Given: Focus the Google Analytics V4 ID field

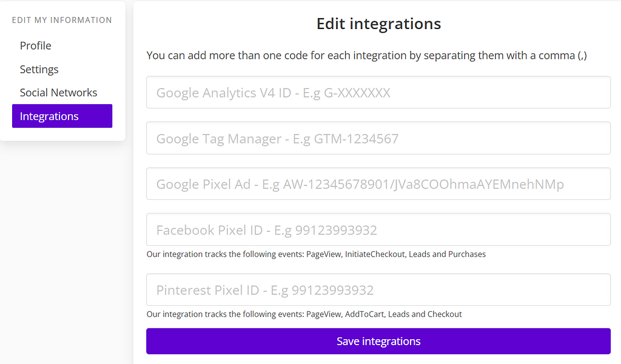Looking at the screenshot, I should click(x=378, y=93).
